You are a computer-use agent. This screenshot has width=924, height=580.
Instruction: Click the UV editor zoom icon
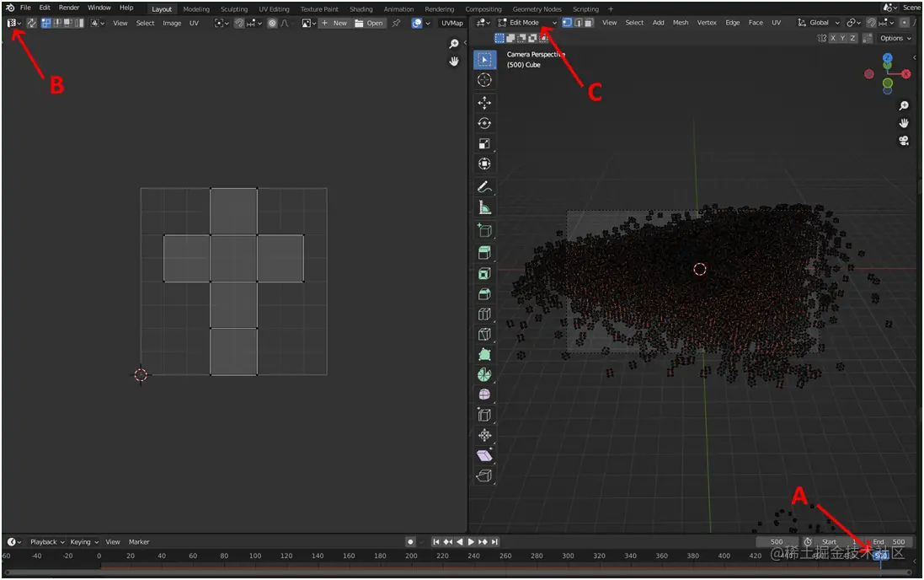(454, 44)
